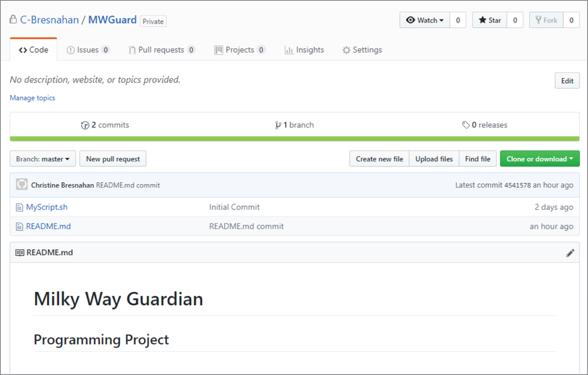
Task: Click the README.md commit link in header row
Action: coord(128,185)
